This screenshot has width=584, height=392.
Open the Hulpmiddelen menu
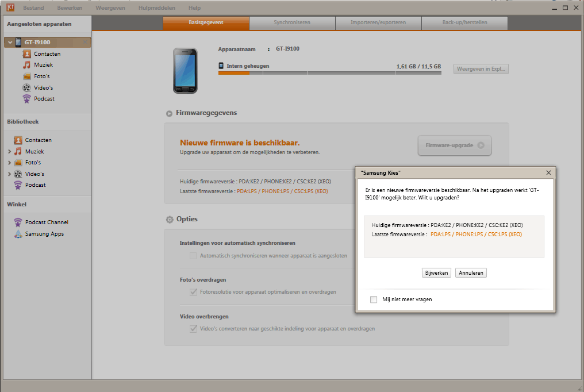tap(157, 7)
